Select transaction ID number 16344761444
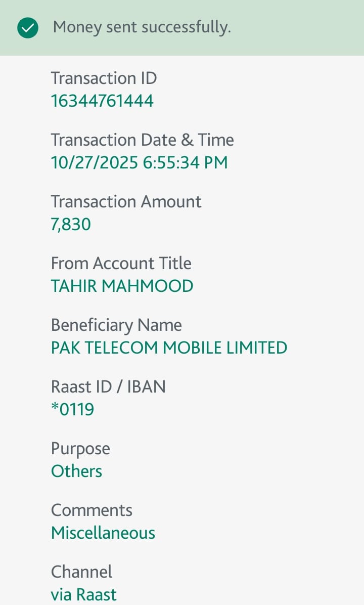The width and height of the screenshot is (364, 605). tap(102, 101)
